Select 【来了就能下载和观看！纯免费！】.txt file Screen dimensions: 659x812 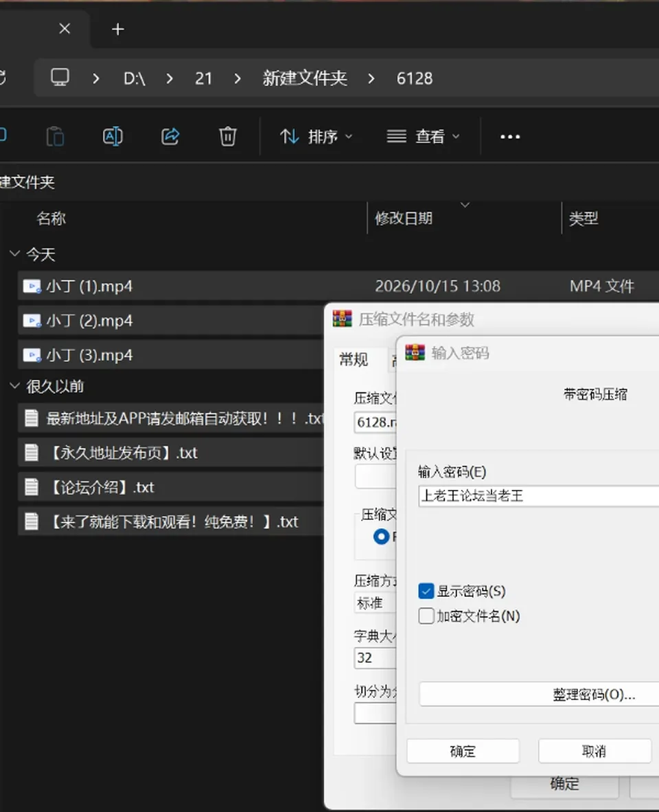tap(171, 521)
